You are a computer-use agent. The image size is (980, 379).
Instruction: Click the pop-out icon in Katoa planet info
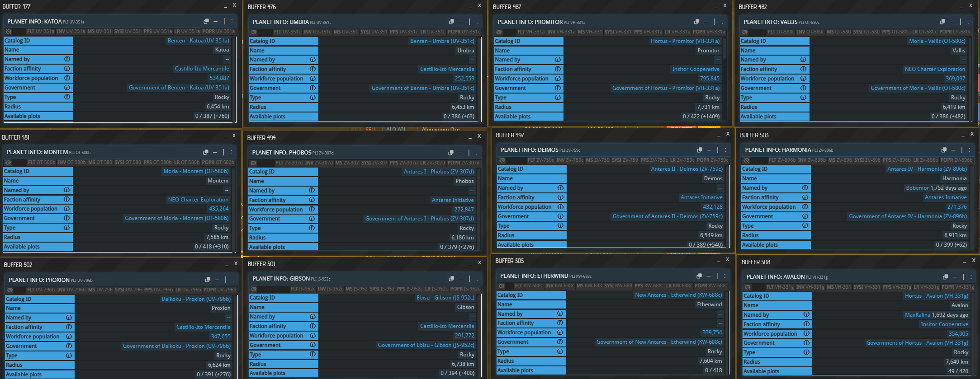coord(206,21)
